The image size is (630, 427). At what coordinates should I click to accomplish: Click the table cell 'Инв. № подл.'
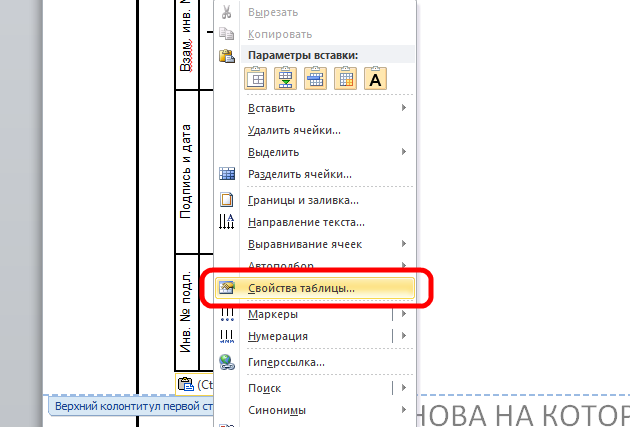click(x=186, y=313)
